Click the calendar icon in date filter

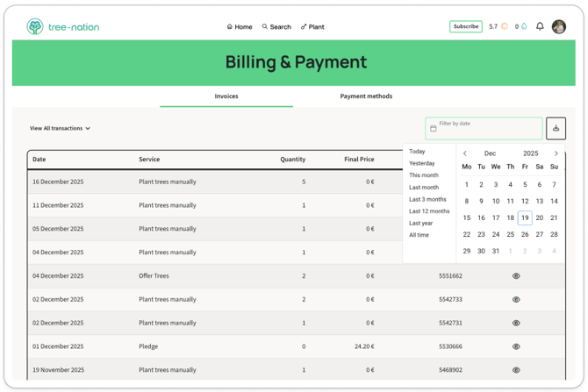pos(434,128)
